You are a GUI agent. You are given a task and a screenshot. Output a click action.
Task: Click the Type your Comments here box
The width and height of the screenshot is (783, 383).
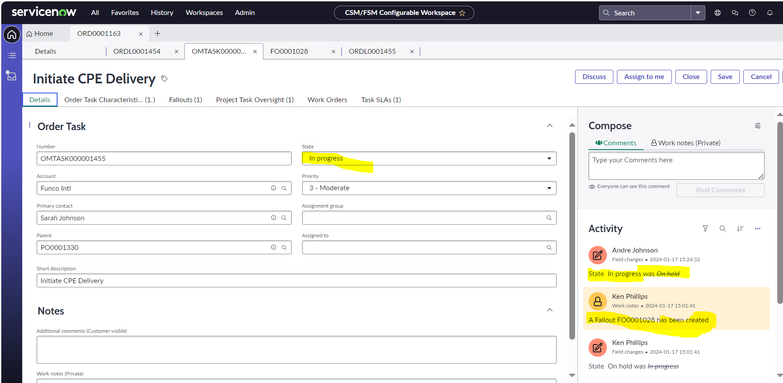pos(676,166)
